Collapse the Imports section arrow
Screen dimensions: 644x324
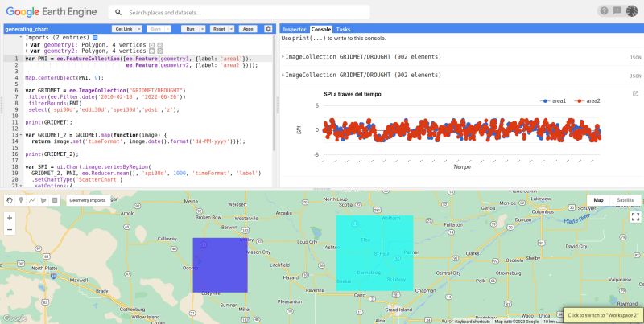21,37
